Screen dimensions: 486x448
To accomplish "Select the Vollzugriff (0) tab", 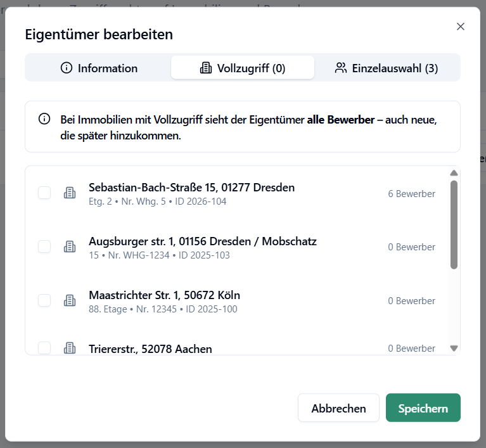I will click(243, 68).
